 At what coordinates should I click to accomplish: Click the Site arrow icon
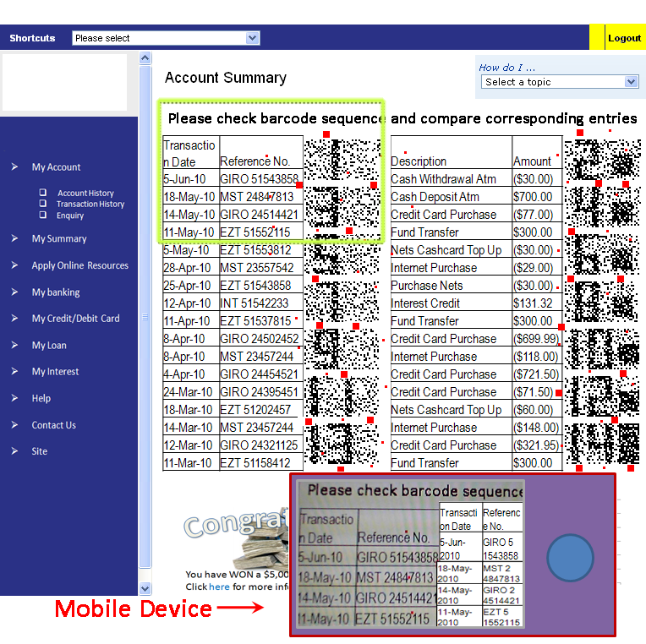tap(14, 451)
